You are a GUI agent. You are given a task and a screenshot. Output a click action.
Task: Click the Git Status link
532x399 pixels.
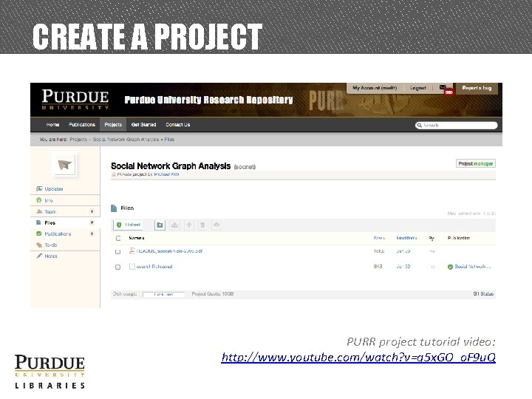point(483,294)
